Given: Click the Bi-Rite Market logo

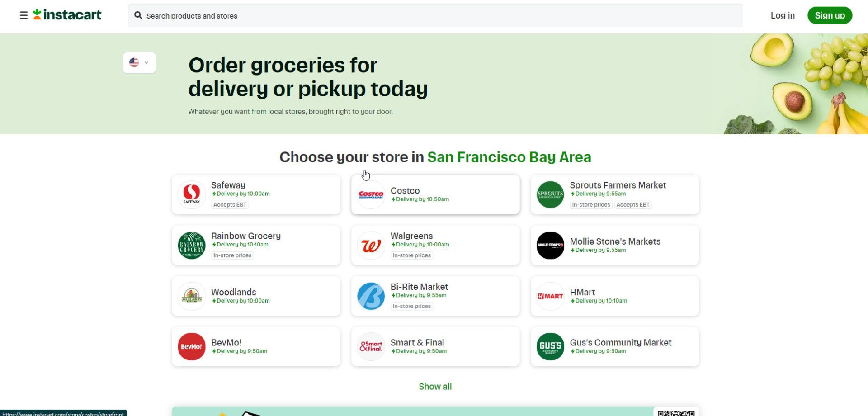Looking at the screenshot, I should coord(371,296).
